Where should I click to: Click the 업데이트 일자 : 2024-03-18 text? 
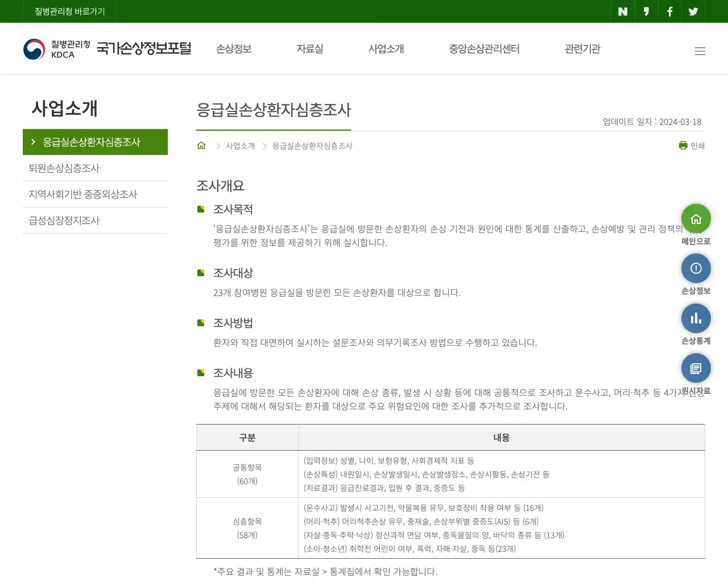652,122
